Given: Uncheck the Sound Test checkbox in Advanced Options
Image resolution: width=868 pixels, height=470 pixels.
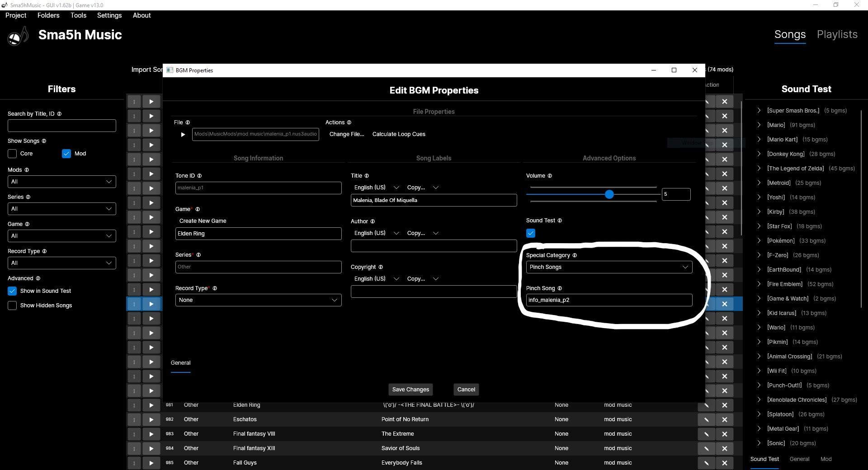Looking at the screenshot, I should (531, 233).
